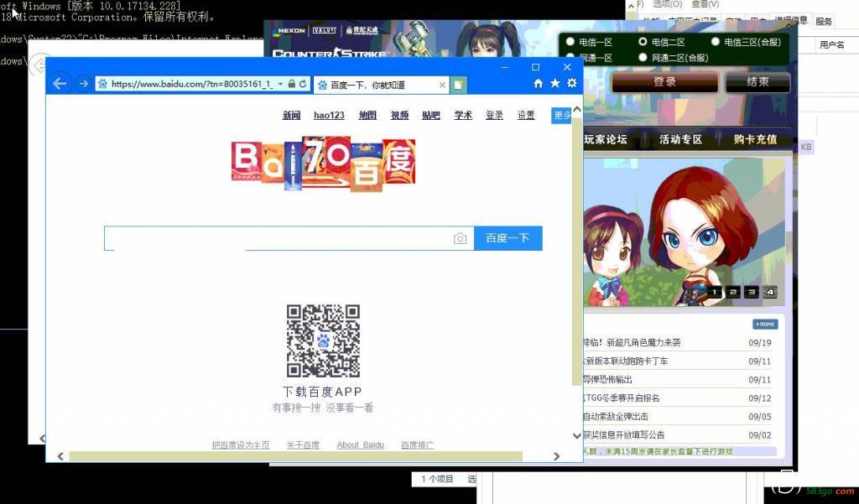
Task: Click the horizontal scrollbar left arrow
Action: click(60, 456)
